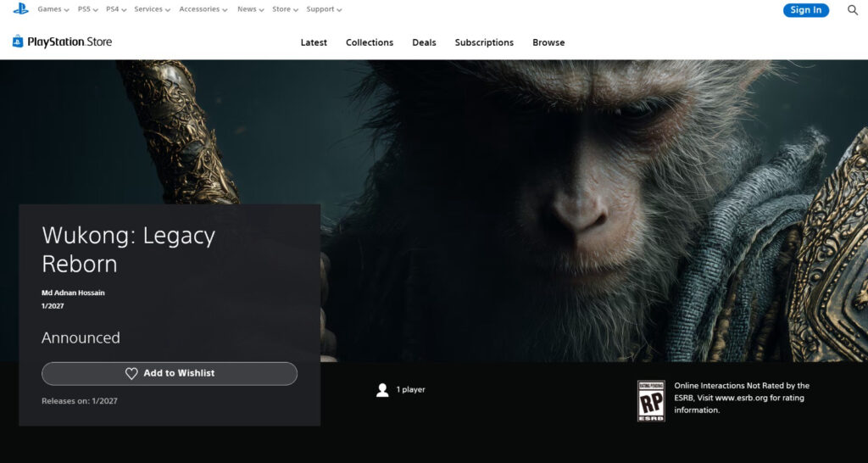Viewport: 868px width, 463px height.
Task: Expand the PS5 dropdown menu
Action: [x=87, y=9]
